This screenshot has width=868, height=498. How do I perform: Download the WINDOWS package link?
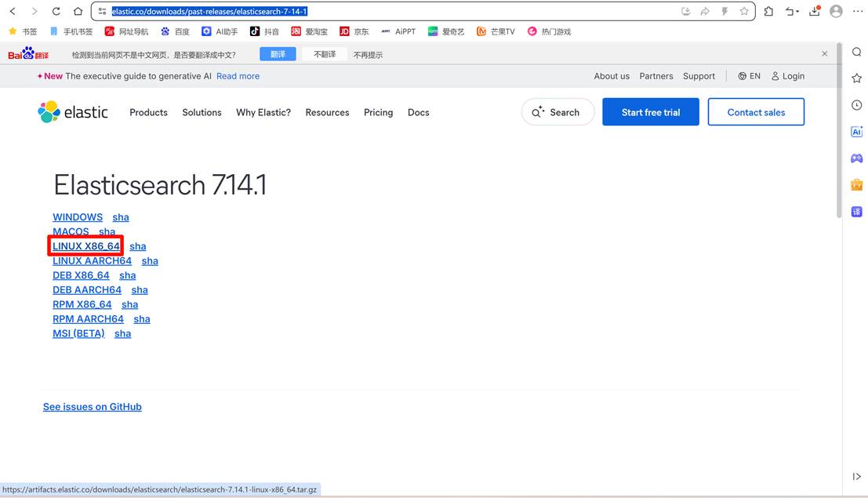point(78,217)
